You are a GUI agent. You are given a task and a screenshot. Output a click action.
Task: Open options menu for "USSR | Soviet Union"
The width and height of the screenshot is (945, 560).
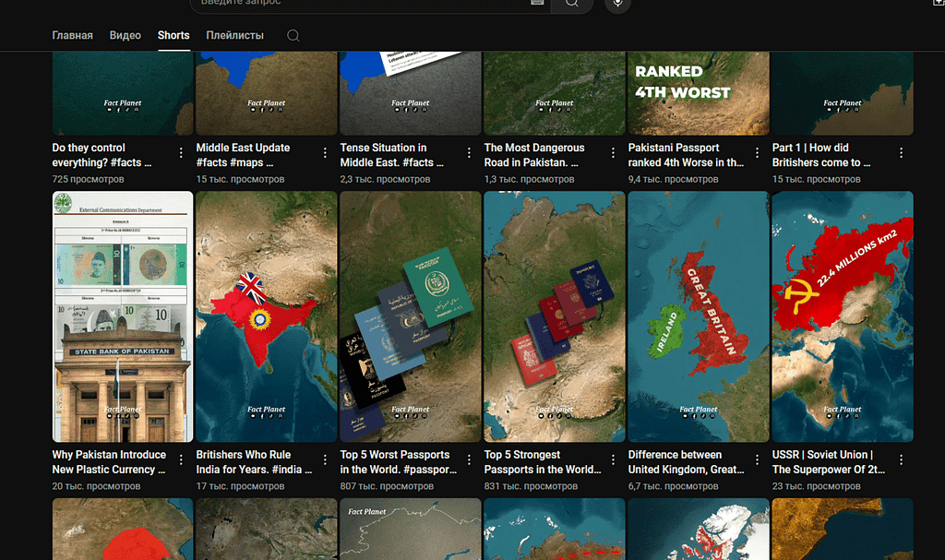[x=901, y=460]
